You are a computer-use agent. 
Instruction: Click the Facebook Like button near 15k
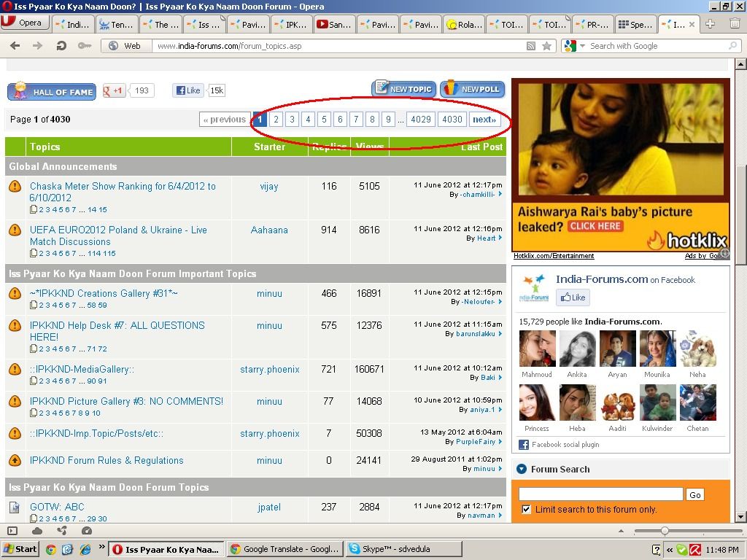click(188, 90)
